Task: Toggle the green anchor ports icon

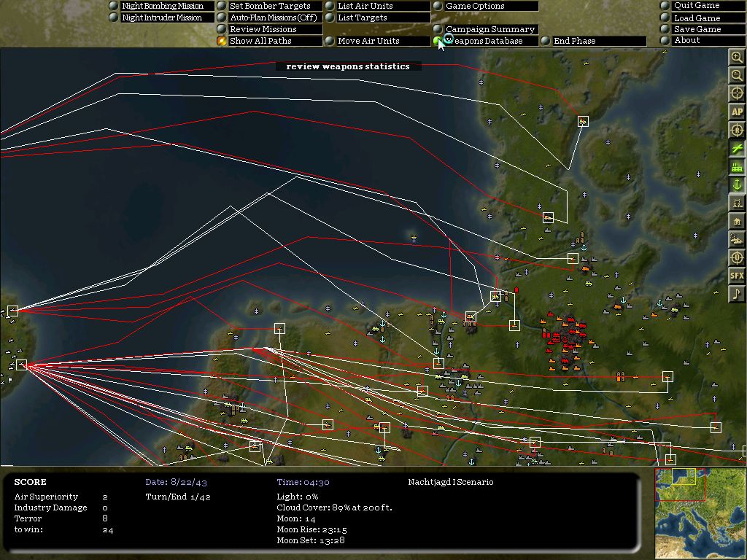Action: 737,184
